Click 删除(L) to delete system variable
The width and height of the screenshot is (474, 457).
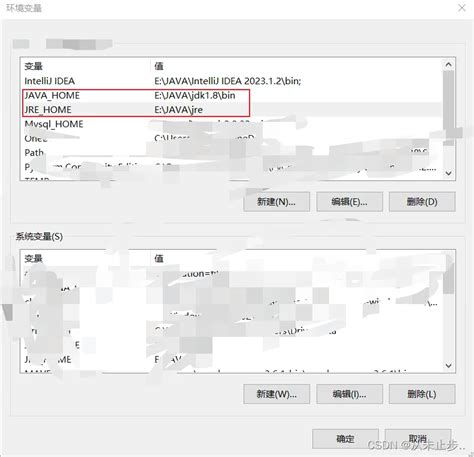click(x=422, y=394)
